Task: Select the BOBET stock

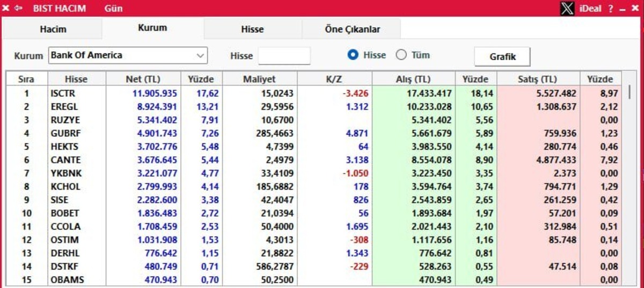Action: (x=64, y=213)
